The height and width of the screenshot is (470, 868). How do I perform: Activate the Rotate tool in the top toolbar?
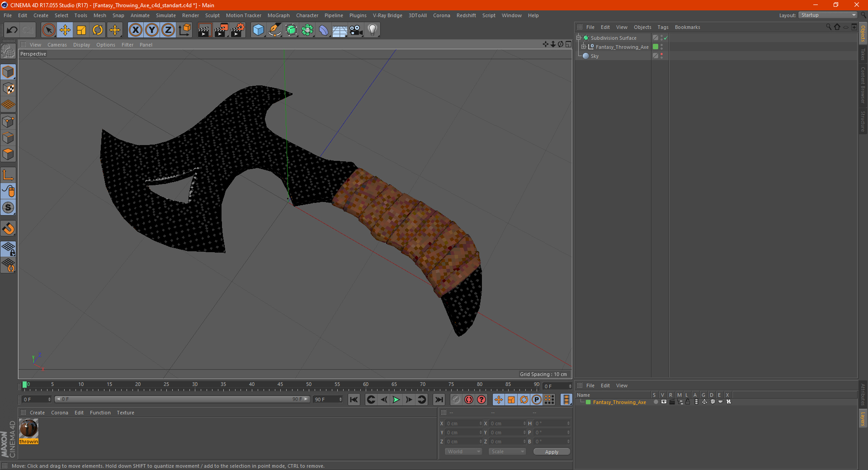coord(98,30)
